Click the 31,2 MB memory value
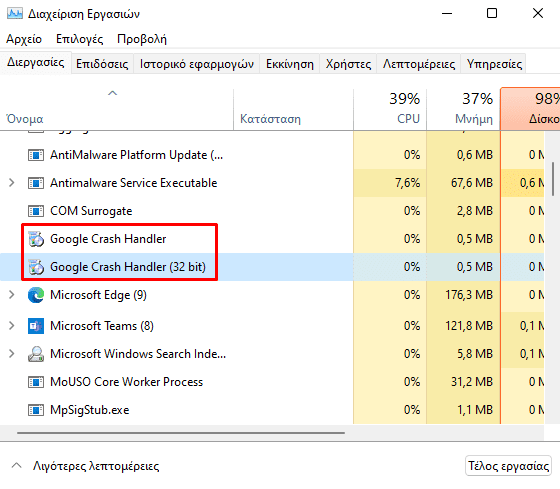560x489 pixels. point(471,382)
